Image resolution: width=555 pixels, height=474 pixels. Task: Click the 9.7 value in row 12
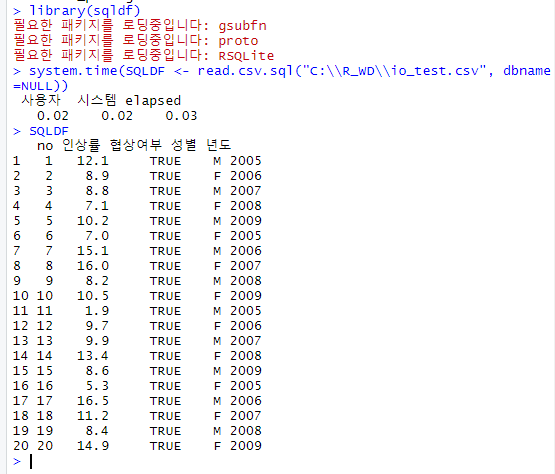(97, 326)
